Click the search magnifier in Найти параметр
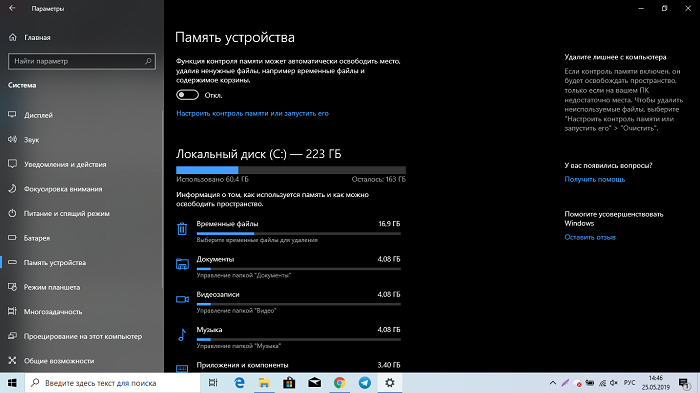This screenshot has width=700, height=393. pyautogui.click(x=148, y=61)
